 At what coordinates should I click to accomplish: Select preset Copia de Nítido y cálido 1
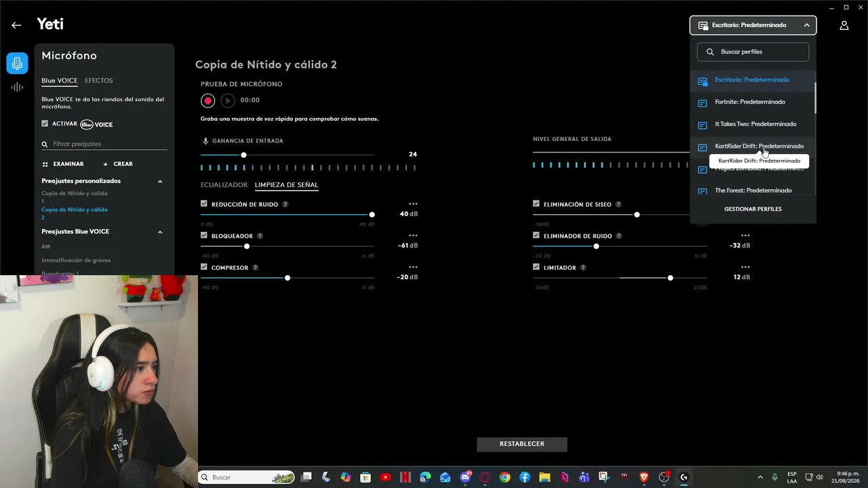[x=75, y=197]
